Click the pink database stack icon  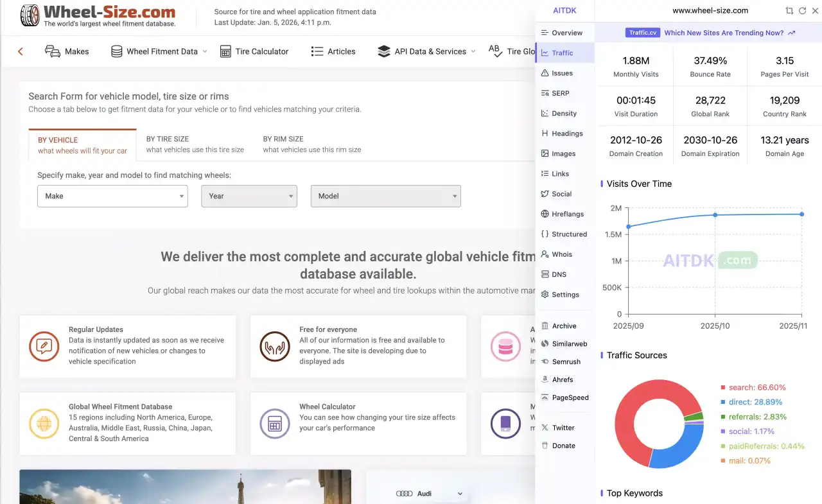pos(505,347)
